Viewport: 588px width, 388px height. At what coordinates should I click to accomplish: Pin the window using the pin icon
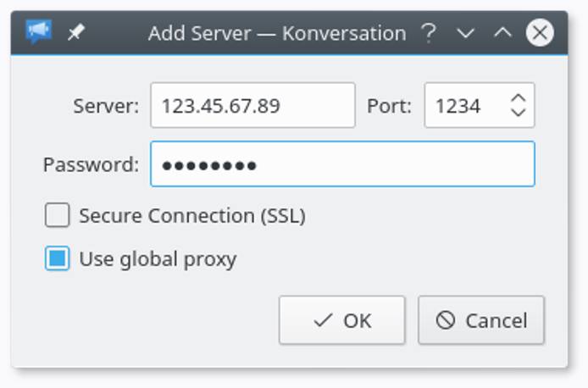76,33
